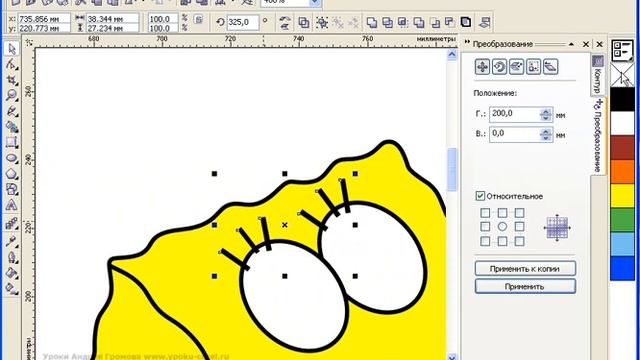The width and height of the screenshot is (640, 360).
Task: Select the bottom-left anchor point checkbox
Action: coord(485,241)
